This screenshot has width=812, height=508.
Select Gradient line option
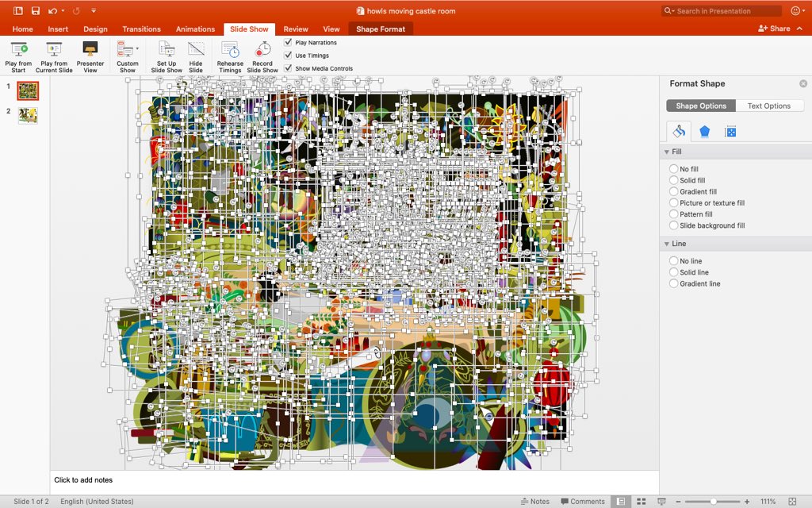click(673, 283)
